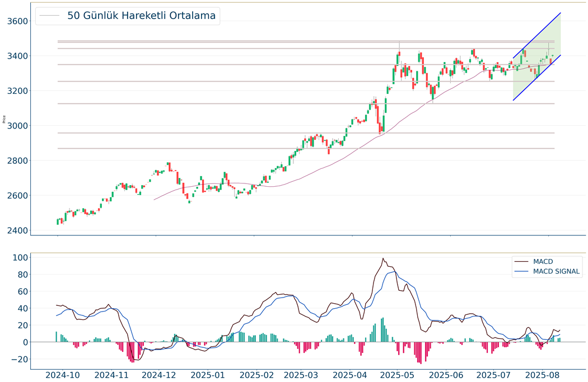Select the −20 label on the MACD axis
This screenshot has width=588, height=382.
[20, 359]
